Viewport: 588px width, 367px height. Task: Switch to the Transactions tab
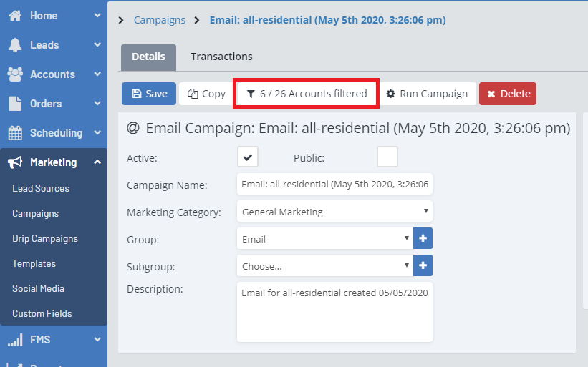(221, 57)
